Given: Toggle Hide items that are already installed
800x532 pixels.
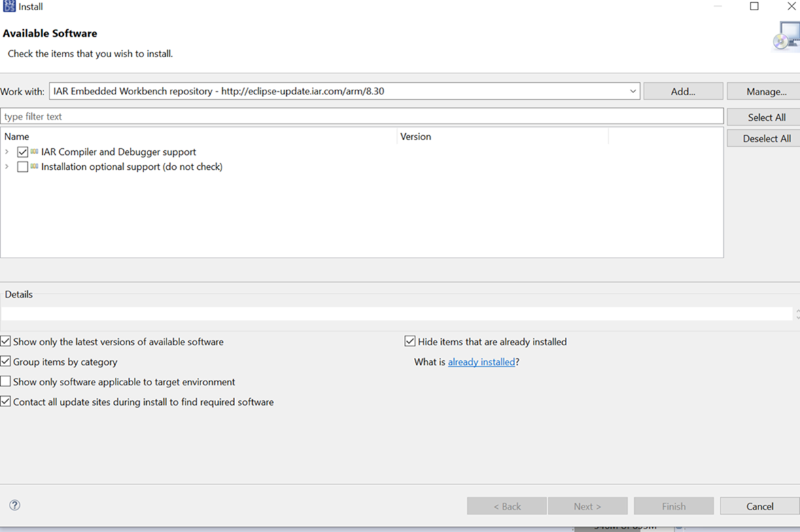Looking at the screenshot, I should (410, 341).
